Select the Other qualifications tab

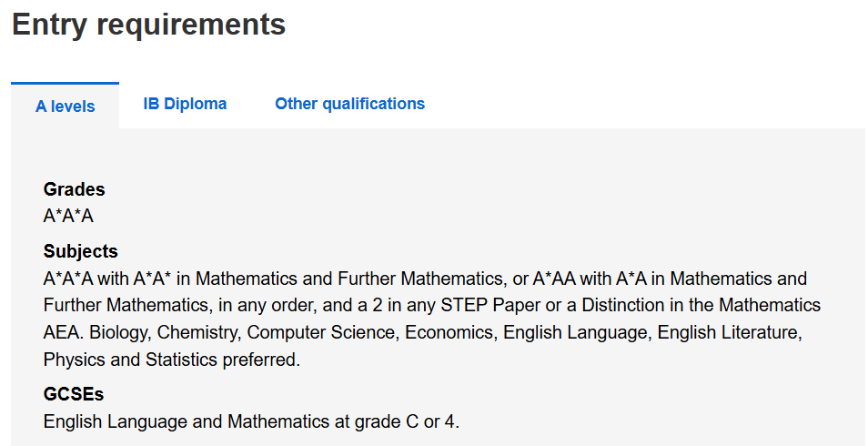click(x=349, y=104)
